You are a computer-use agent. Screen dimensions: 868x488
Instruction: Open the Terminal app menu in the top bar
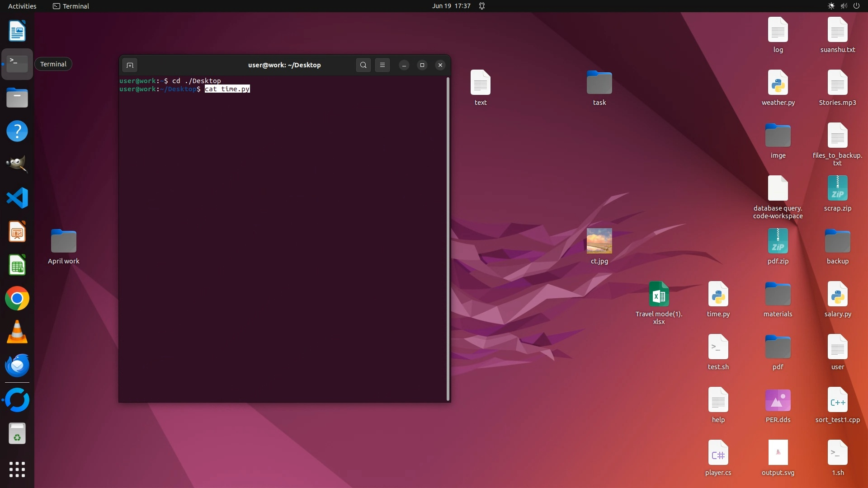pos(71,6)
